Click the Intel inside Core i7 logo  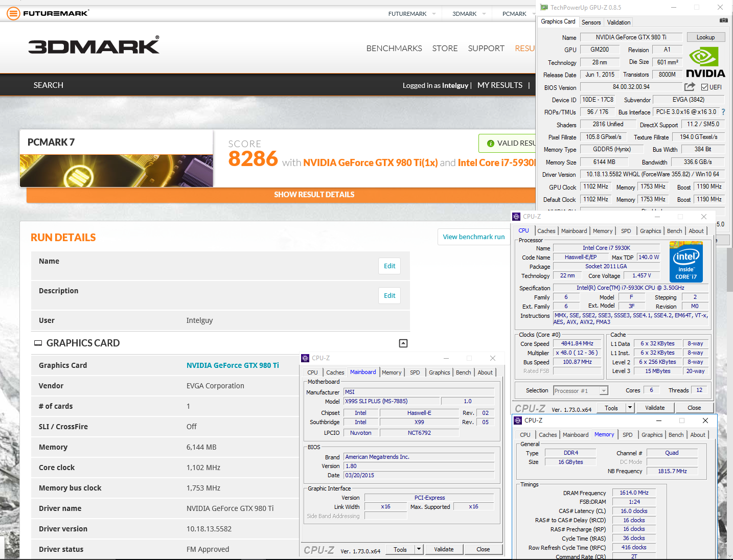pos(686,262)
